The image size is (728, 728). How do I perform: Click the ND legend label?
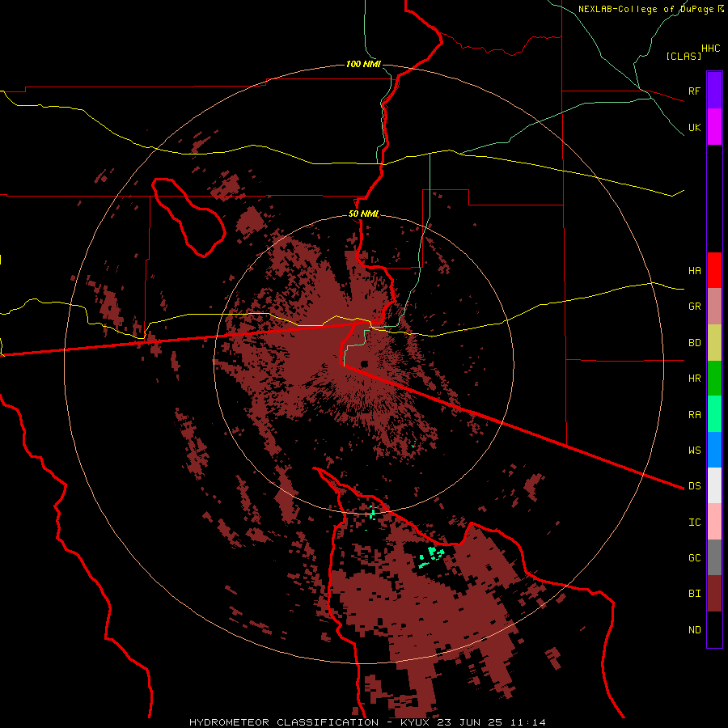pos(695,630)
